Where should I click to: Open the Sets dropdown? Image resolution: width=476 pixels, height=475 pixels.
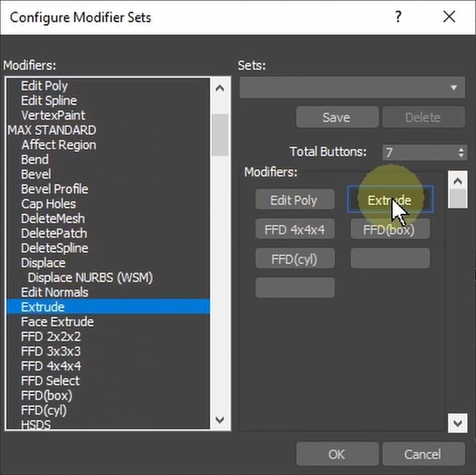coord(454,87)
